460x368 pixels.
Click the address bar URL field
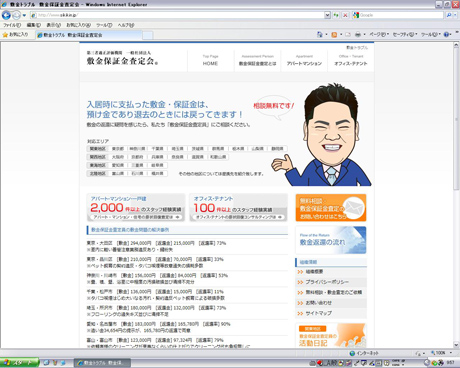pos(177,15)
